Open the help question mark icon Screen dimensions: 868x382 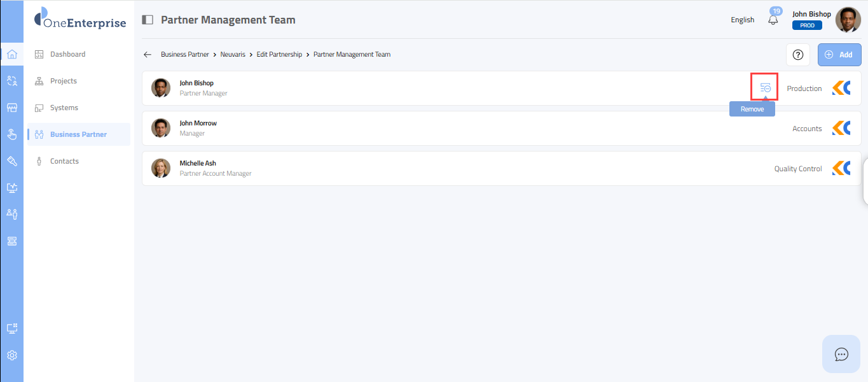coord(798,55)
